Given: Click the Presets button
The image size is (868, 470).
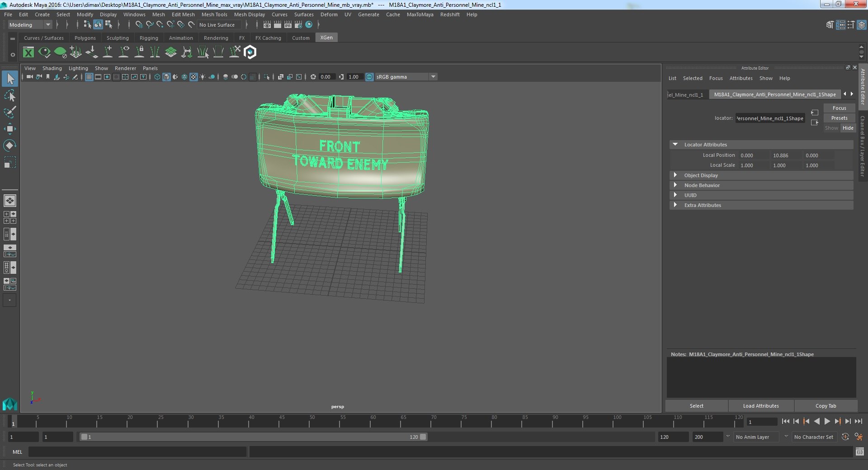Looking at the screenshot, I should click(x=839, y=118).
